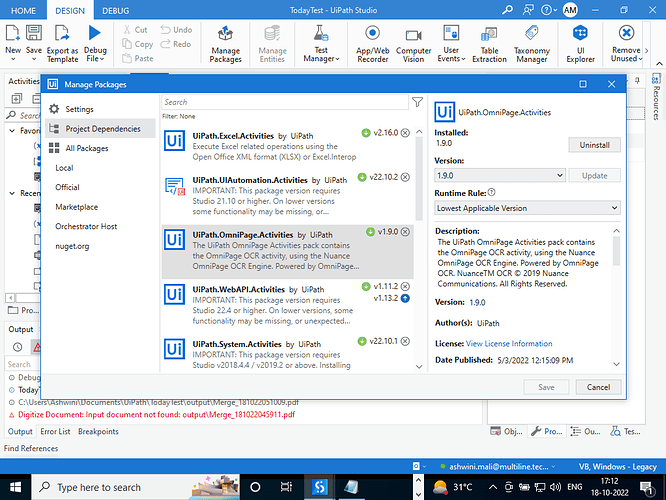Click the Save button in the dialog
The image size is (666, 500).
546,387
